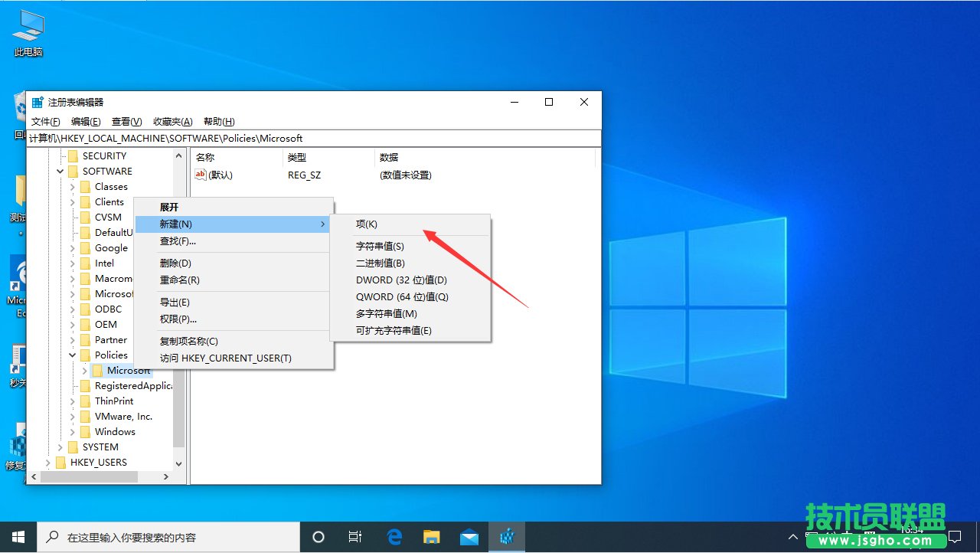Open File Explorer from the taskbar

tap(432, 536)
